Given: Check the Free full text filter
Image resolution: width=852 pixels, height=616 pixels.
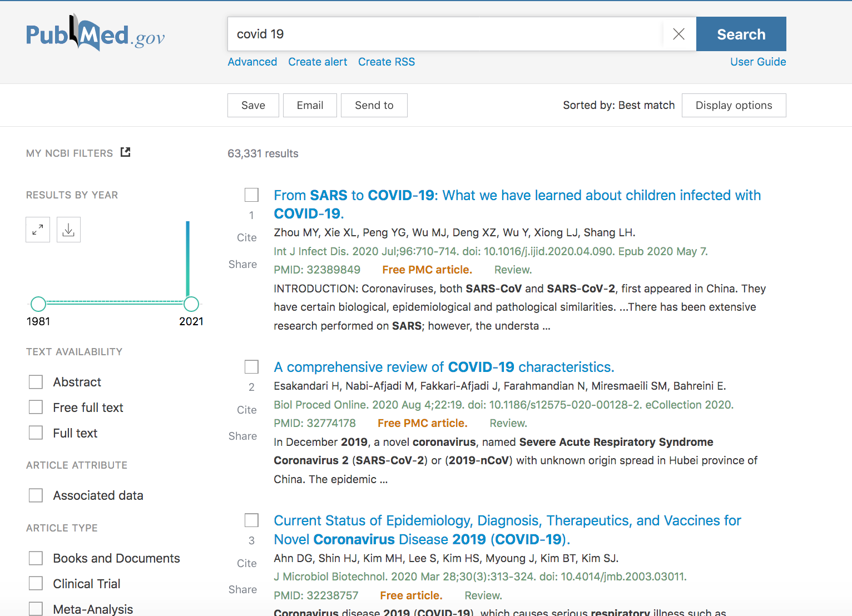Looking at the screenshot, I should [x=36, y=408].
